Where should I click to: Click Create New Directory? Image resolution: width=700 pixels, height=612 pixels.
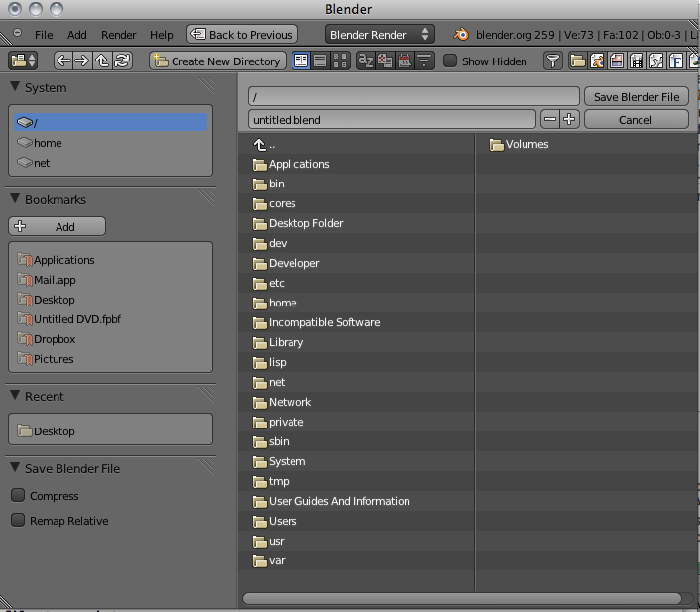pos(217,61)
